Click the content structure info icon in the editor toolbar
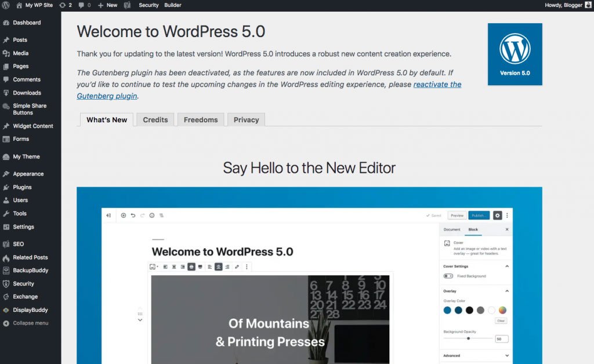Screen dimensions: 594x364 pyautogui.click(x=152, y=216)
